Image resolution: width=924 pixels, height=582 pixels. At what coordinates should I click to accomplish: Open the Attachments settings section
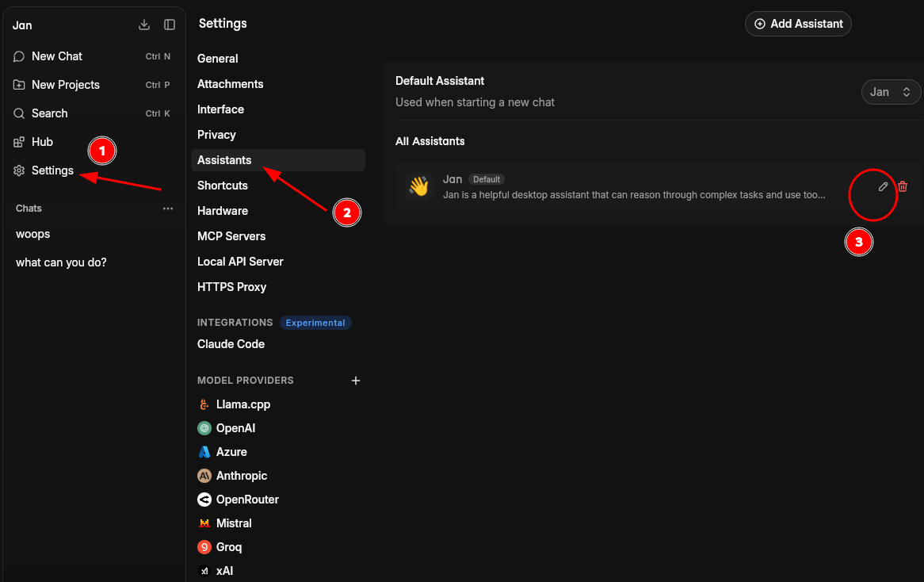[230, 84]
